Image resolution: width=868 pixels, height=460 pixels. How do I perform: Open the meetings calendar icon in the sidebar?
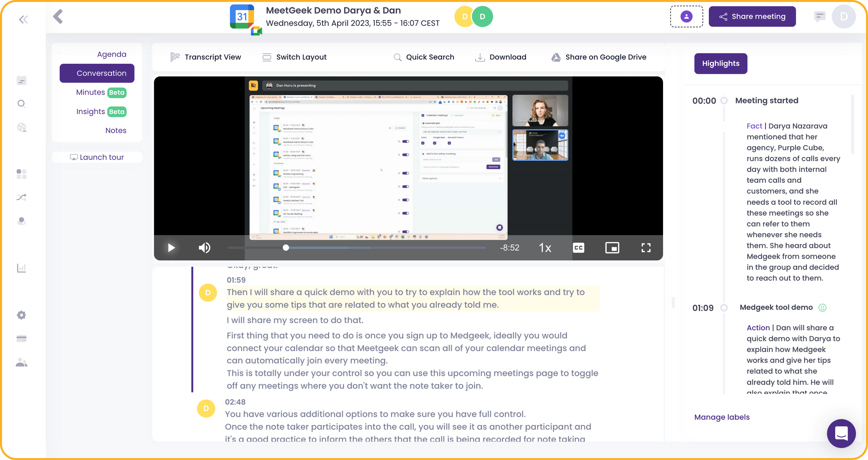tap(21, 80)
